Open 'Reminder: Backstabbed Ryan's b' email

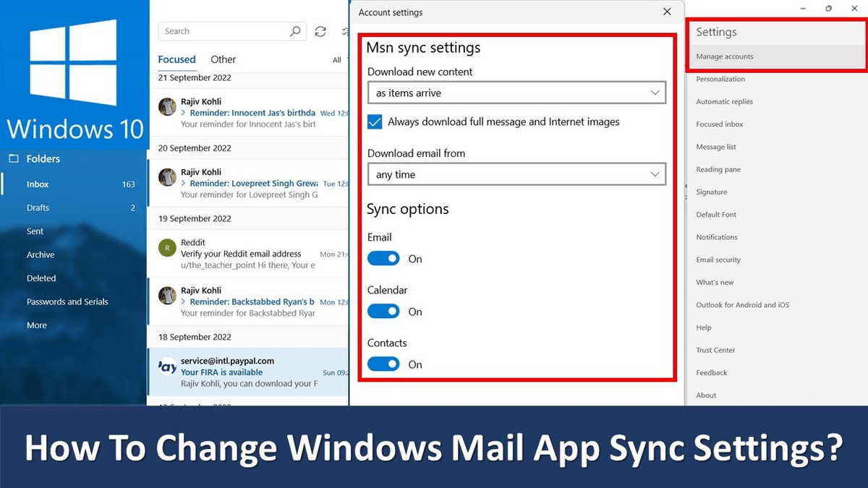pos(248,301)
